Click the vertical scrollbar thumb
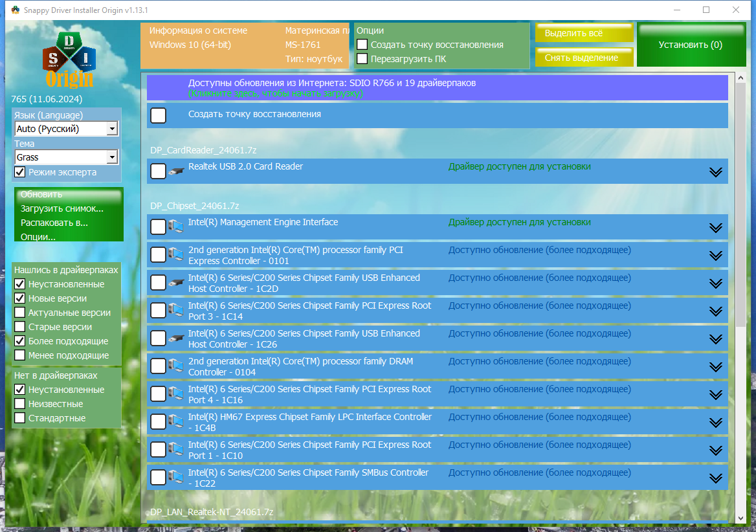The height and width of the screenshot is (532, 756). click(x=740, y=206)
